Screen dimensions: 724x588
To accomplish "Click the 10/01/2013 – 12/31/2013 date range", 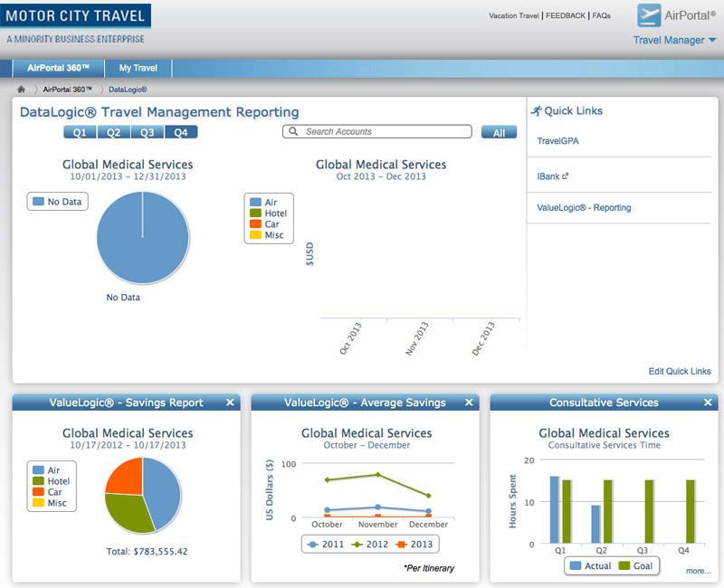I will click(x=128, y=176).
